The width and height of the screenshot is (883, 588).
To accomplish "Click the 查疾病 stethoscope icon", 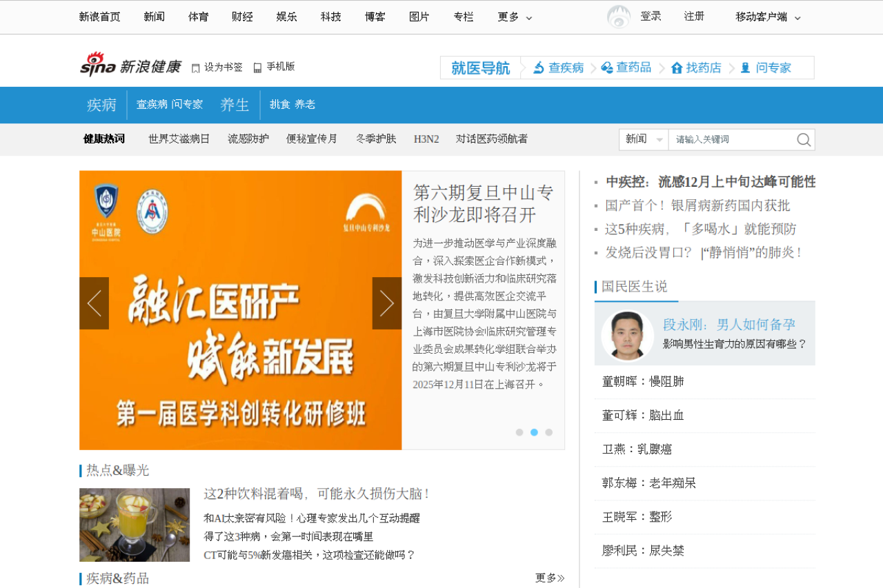I will pos(539,68).
